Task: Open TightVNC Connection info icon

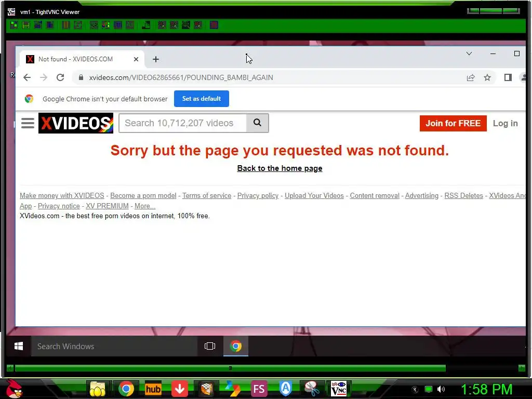Action: pyautogui.click(x=50, y=25)
